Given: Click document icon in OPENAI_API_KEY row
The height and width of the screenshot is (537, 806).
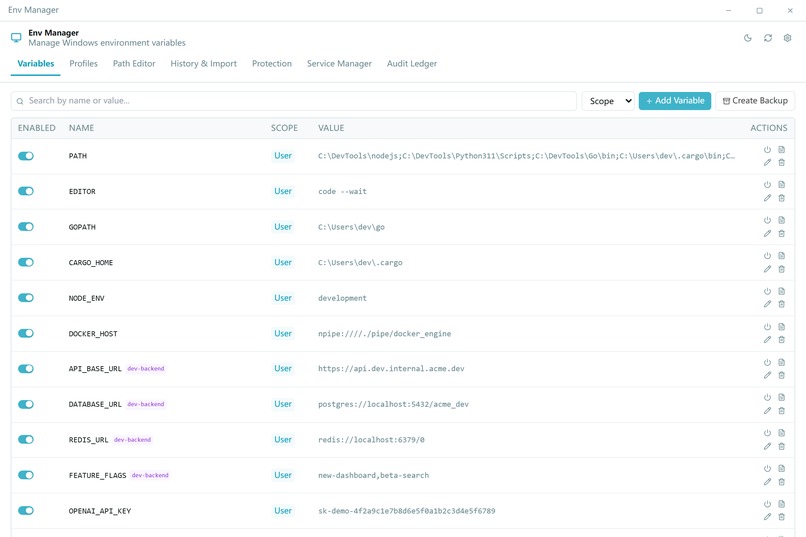Looking at the screenshot, I should click(x=781, y=504).
